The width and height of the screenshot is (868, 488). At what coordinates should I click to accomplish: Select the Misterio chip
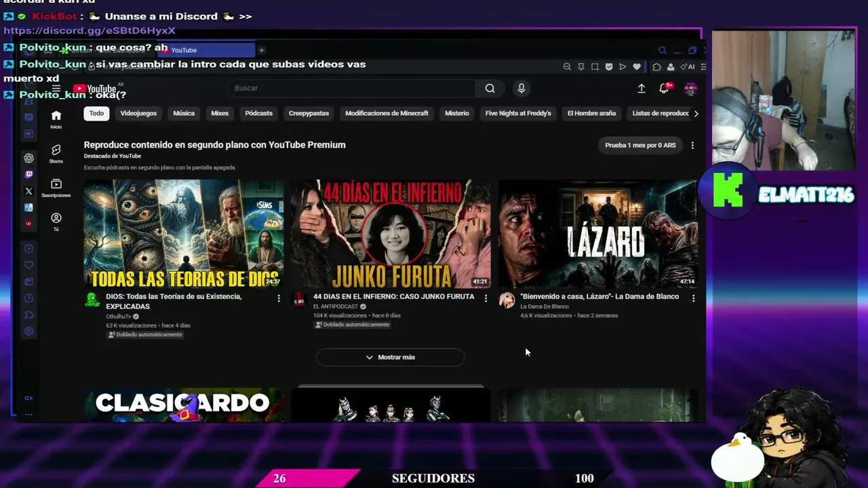tap(457, 113)
